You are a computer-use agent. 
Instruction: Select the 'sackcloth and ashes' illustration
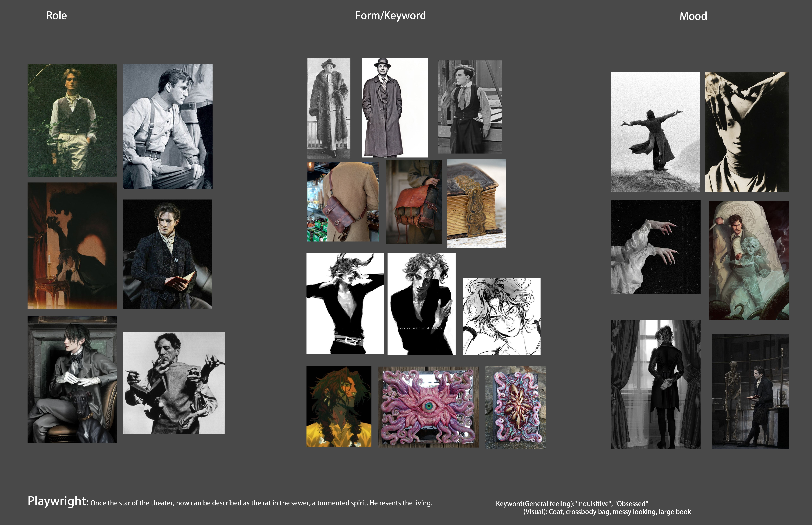click(x=421, y=304)
